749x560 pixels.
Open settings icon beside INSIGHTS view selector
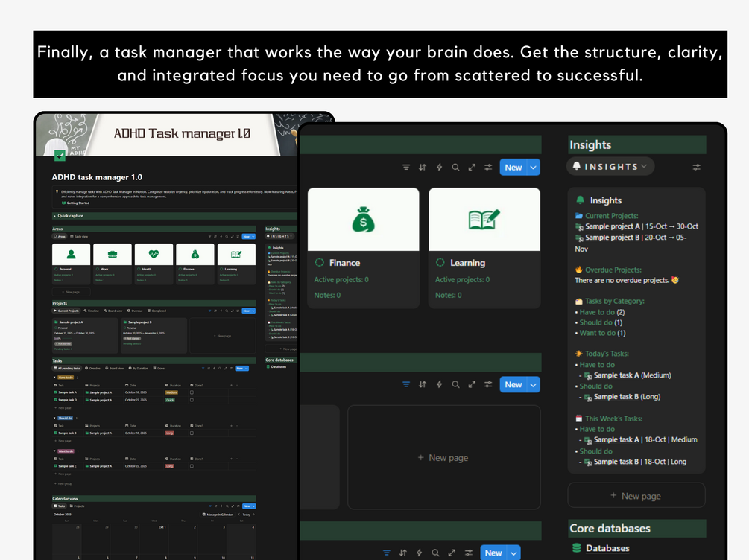(x=696, y=167)
